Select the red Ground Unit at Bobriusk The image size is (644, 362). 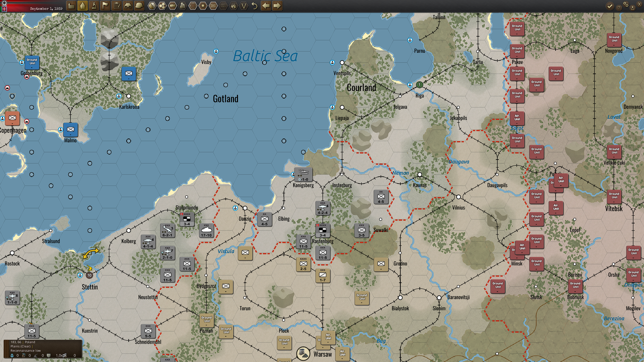tap(576, 286)
